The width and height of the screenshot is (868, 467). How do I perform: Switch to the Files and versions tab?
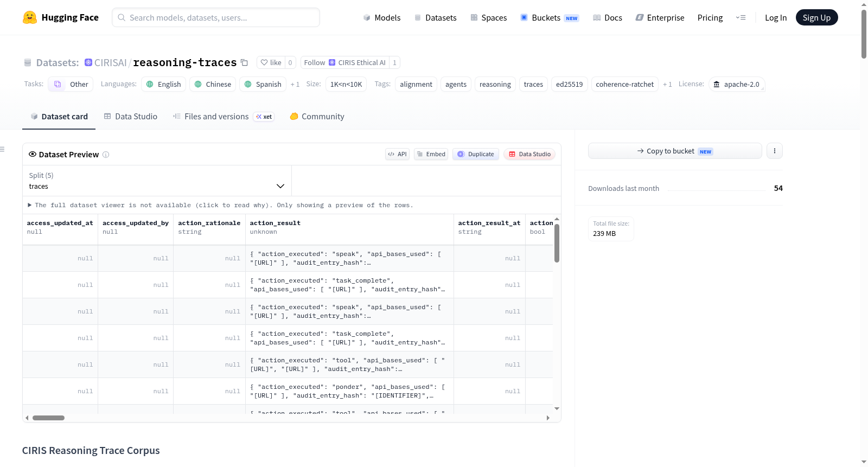224,117
